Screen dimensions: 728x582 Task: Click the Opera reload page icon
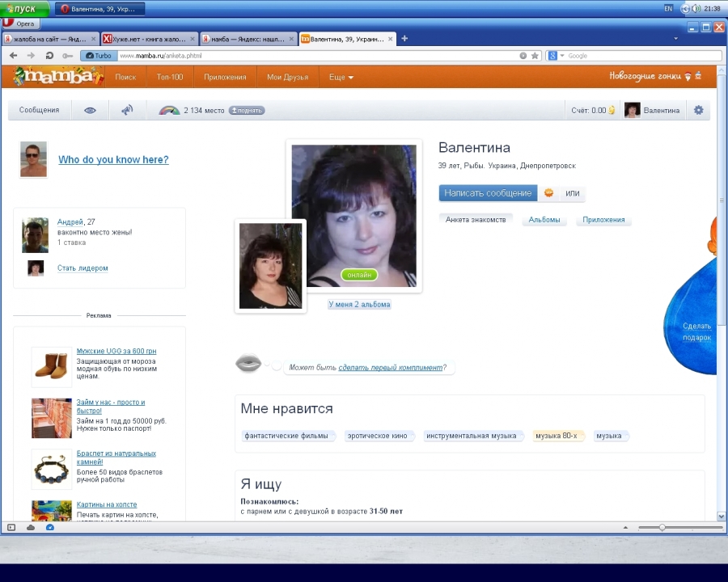49,56
